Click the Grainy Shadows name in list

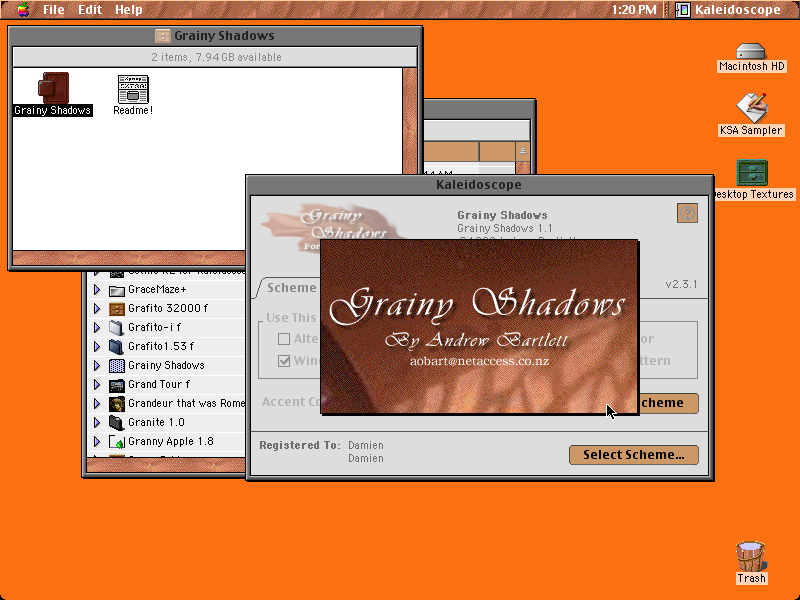tap(166, 365)
